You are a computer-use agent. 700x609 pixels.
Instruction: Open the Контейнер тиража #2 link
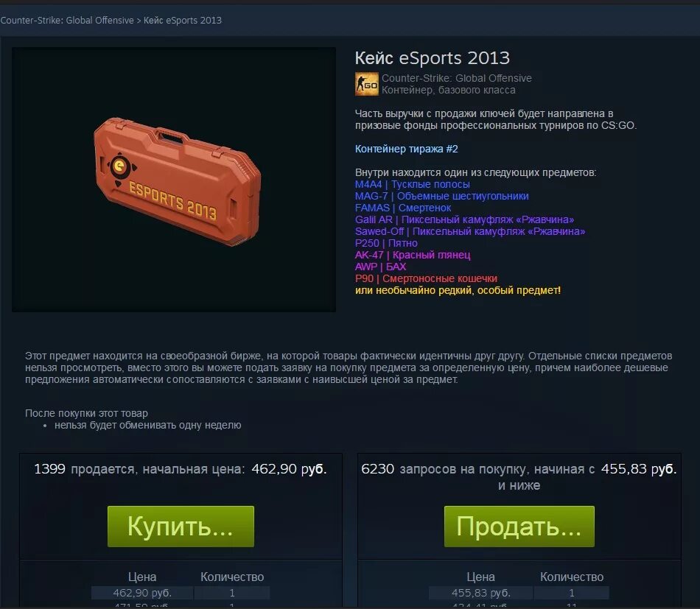tap(406, 149)
